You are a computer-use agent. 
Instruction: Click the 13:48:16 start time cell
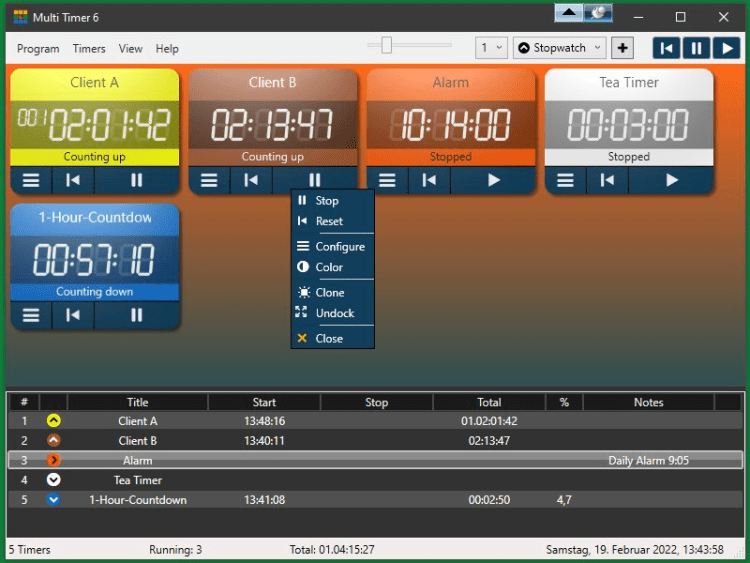tap(265, 421)
